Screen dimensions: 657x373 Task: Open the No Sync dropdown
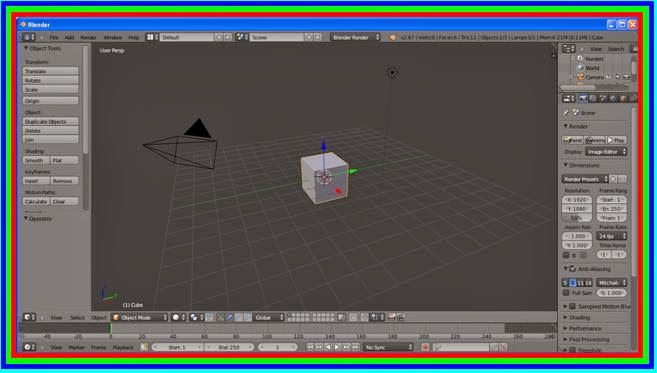[x=388, y=347]
